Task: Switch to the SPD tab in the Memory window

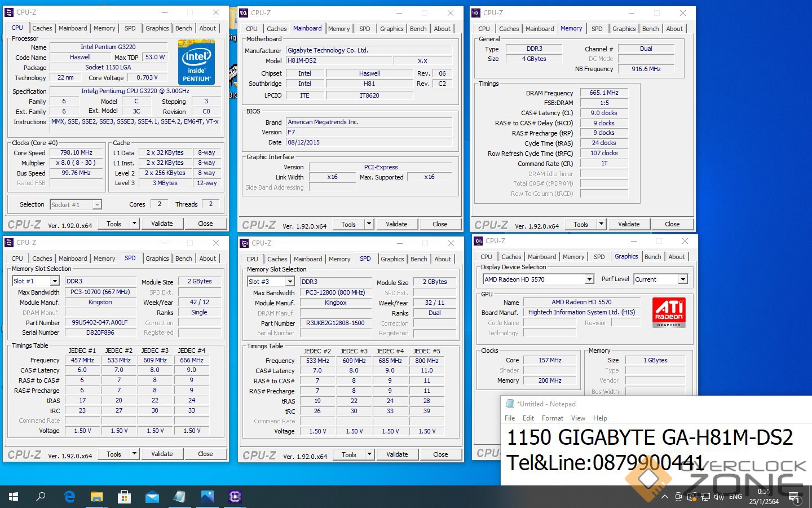Action: click(597, 29)
